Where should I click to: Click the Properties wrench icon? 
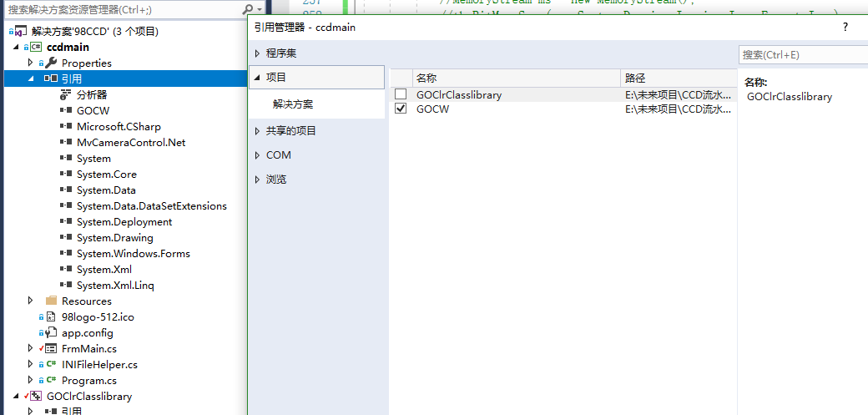[51, 63]
